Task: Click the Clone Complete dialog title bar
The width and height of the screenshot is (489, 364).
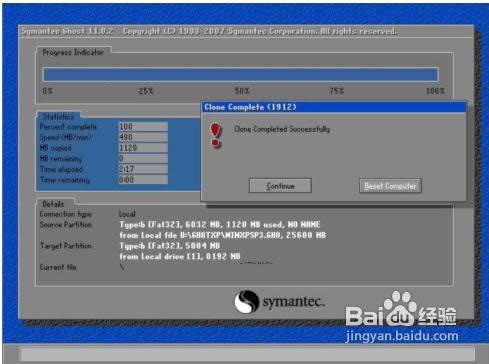Action: coord(333,107)
